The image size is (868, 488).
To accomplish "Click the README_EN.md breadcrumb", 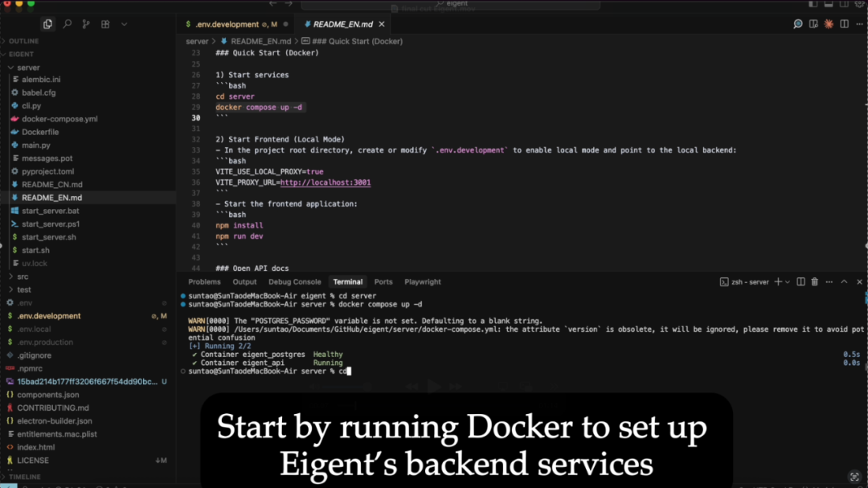I will click(x=260, y=42).
